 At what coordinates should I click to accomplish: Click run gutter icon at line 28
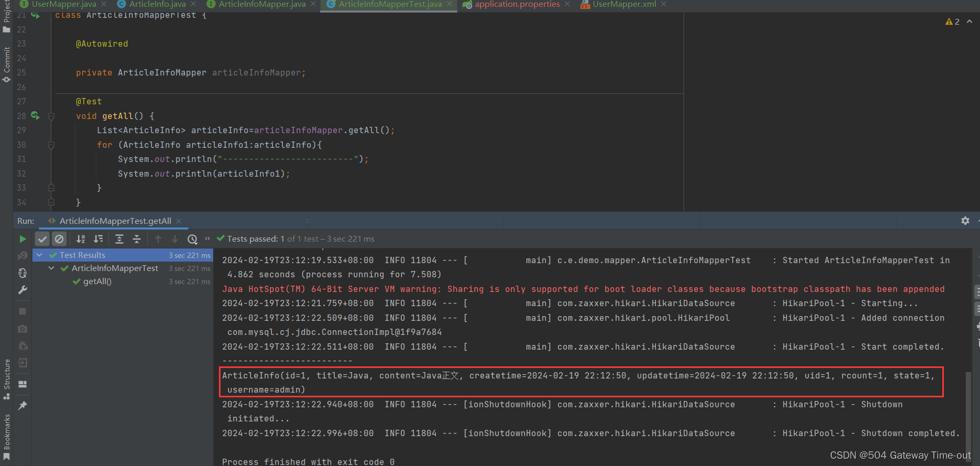[35, 115]
